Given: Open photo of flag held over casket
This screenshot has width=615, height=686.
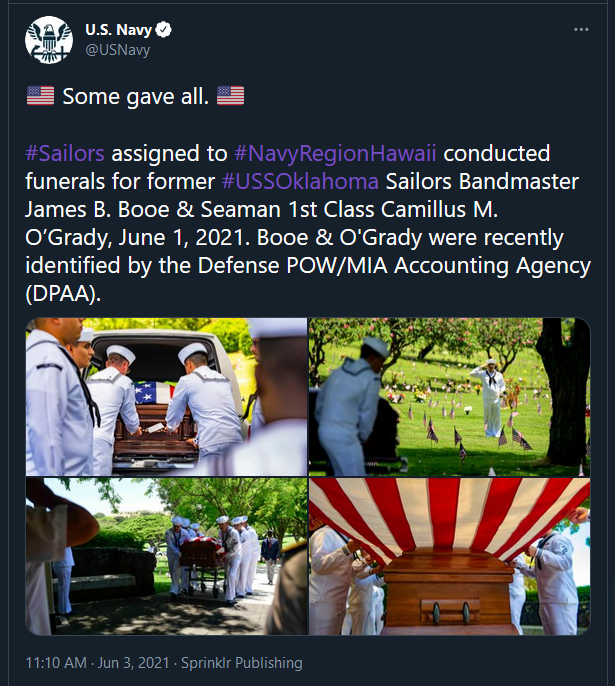Looking at the screenshot, I should point(450,556).
